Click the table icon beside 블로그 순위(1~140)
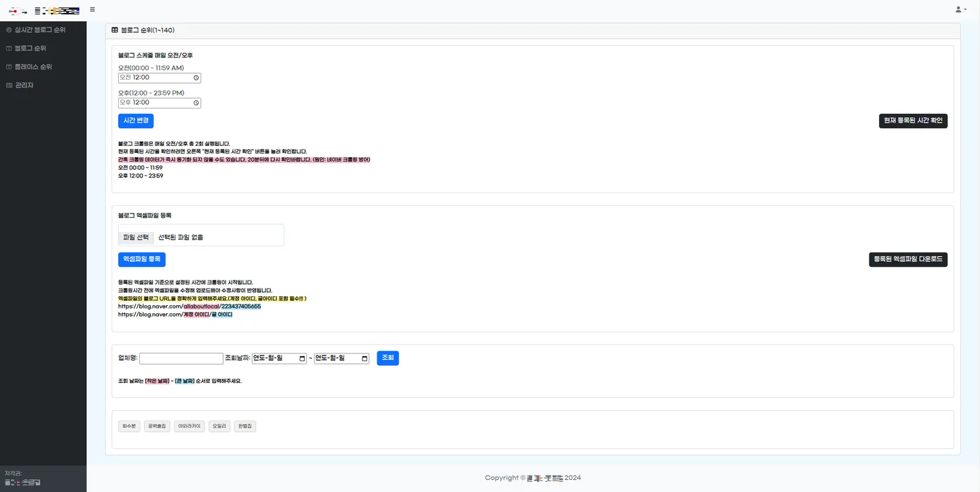Image resolution: width=980 pixels, height=492 pixels. click(115, 30)
